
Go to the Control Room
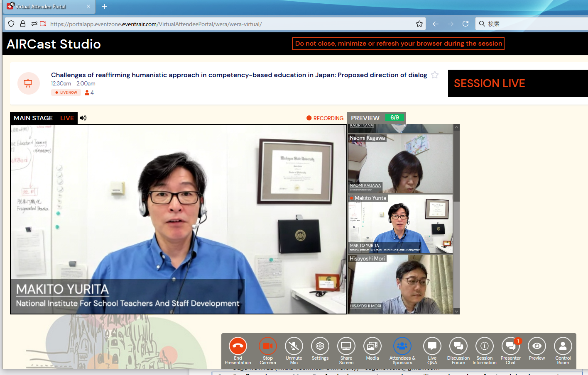point(563,346)
